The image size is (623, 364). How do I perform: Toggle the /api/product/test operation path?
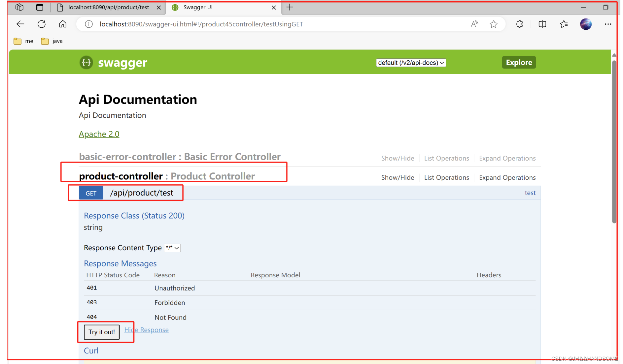pyautogui.click(x=142, y=193)
